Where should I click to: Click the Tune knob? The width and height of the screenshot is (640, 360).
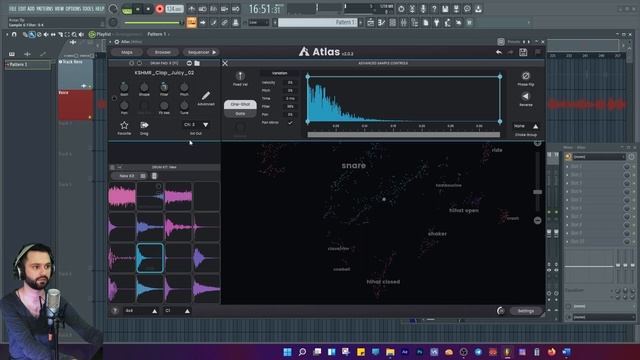point(184,106)
